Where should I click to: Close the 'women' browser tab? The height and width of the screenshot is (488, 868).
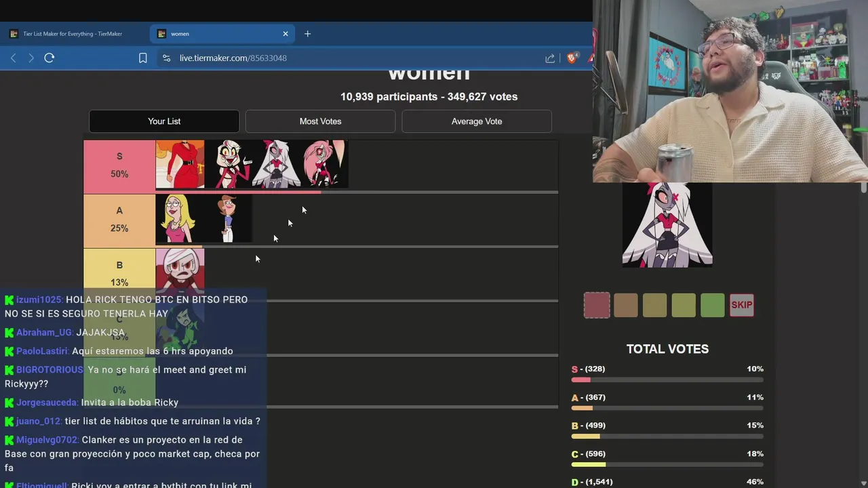tap(285, 34)
